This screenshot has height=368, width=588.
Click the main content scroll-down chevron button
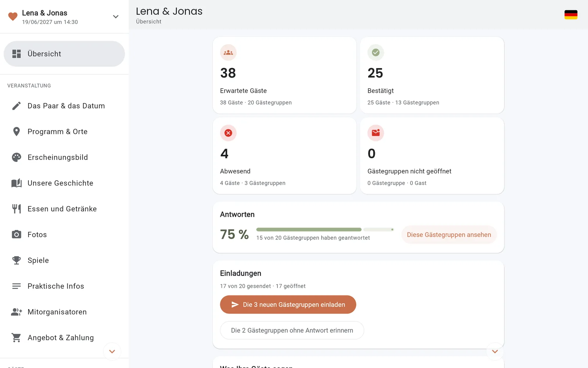pyautogui.click(x=495, y=351)
